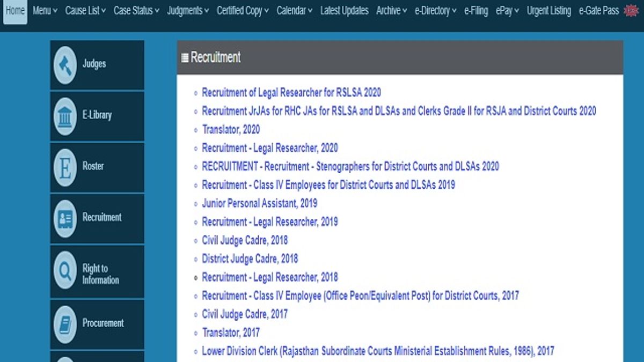Screen dimensions: 644x362
Task: Open the Procurement book icon
Action: pos(65,324)
